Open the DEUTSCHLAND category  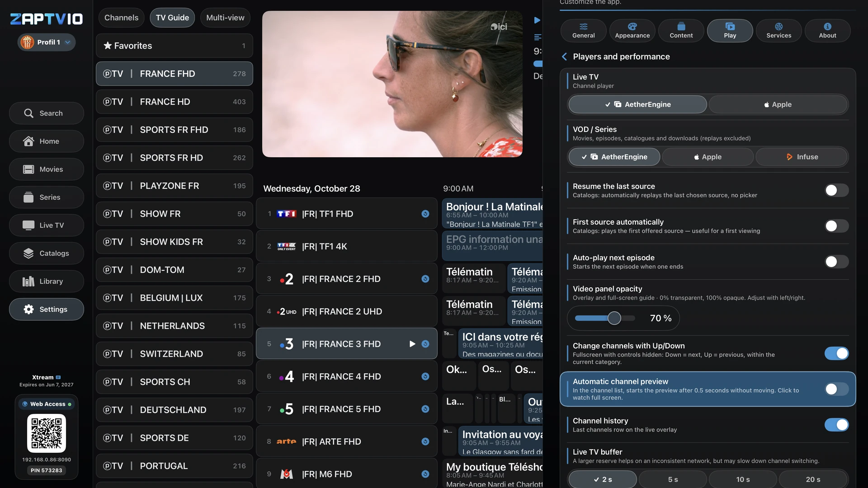(175, 410)
